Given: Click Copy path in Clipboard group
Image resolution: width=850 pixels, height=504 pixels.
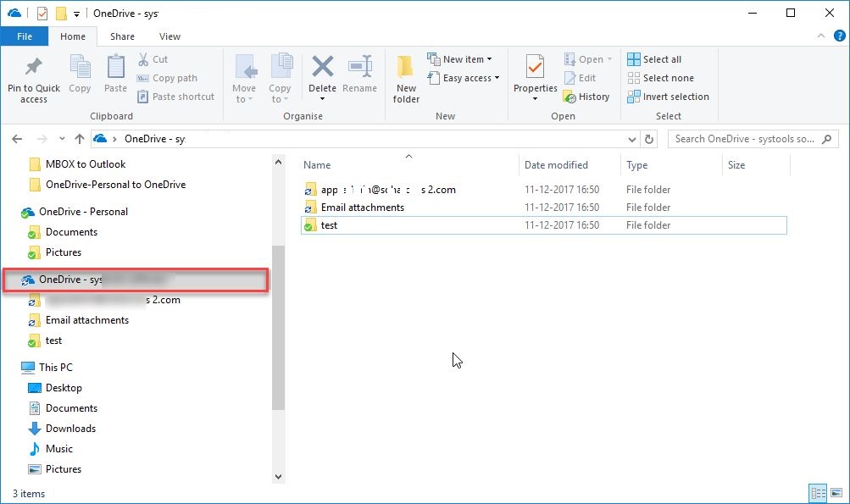Looking at the screenshot, I should pos(167,78).
